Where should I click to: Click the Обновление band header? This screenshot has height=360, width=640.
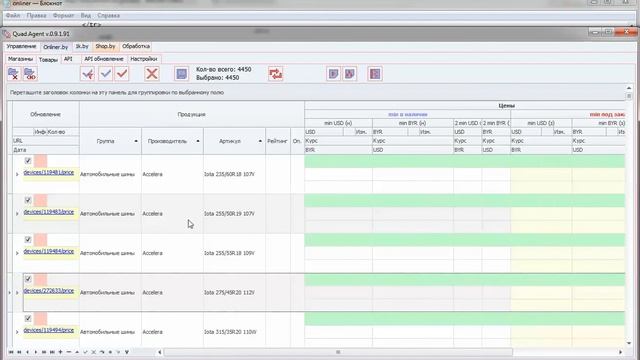pos(45,115)
